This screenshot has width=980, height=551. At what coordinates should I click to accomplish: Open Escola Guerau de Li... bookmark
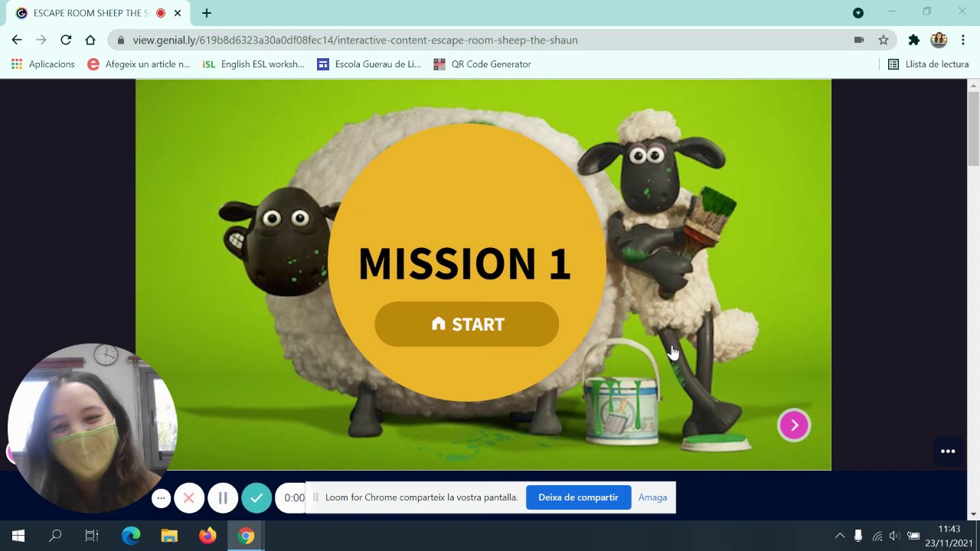click(369, 64)
